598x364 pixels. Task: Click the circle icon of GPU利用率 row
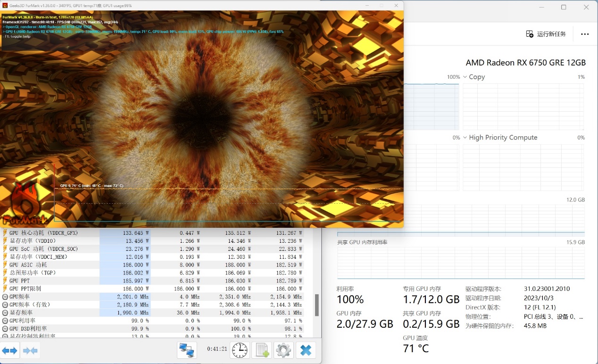(x=5, y=321)
